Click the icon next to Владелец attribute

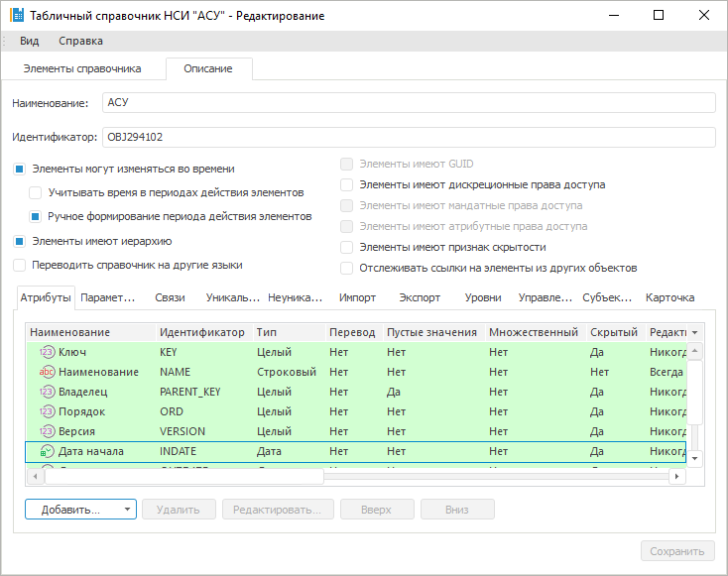coord(47,392)
